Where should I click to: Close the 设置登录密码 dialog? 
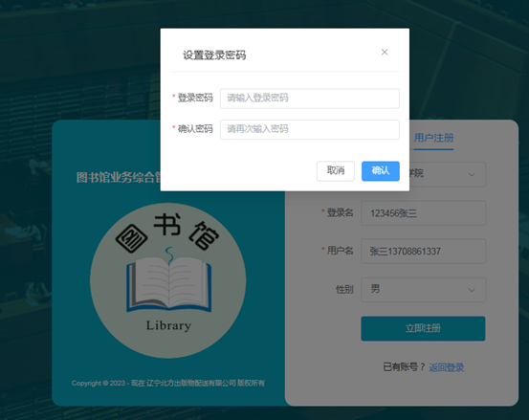(385, 52)
